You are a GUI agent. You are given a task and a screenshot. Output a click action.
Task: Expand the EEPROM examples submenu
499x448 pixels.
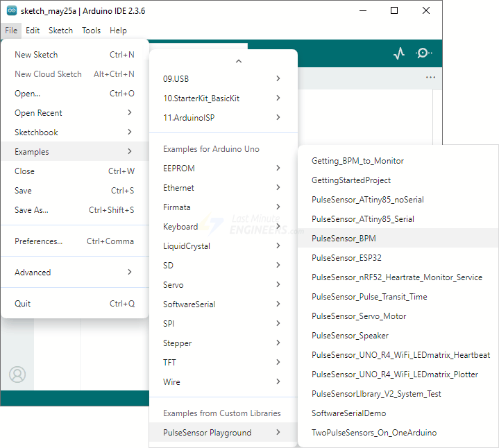pos(222,168)
